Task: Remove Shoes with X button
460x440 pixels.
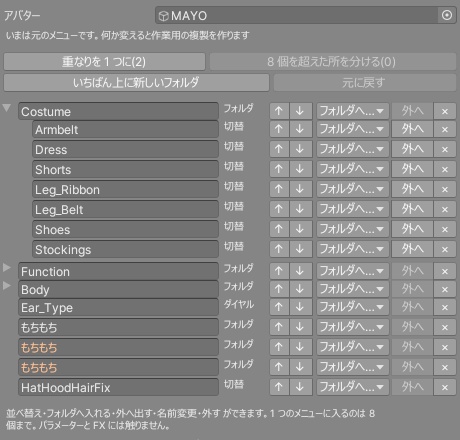Action: [x=445, y=229]
